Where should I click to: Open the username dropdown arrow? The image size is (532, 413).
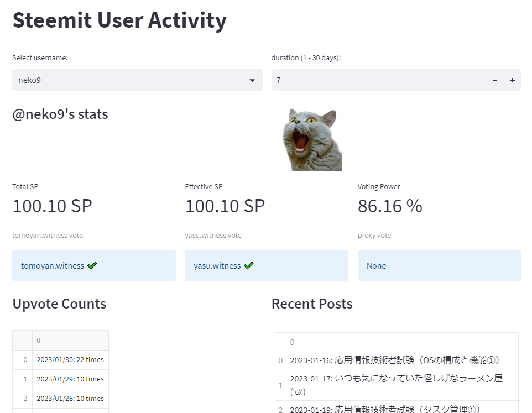click(252, 80)
